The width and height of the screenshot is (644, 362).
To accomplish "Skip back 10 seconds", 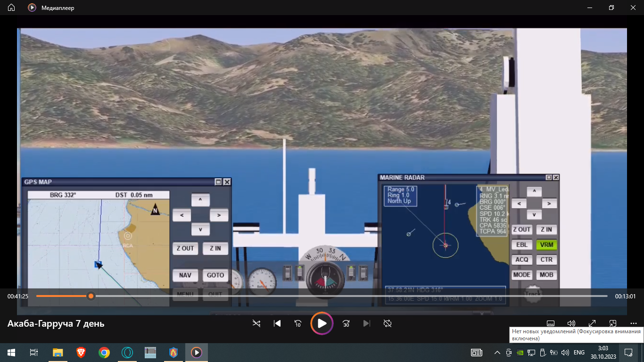I will coord(298,323).
